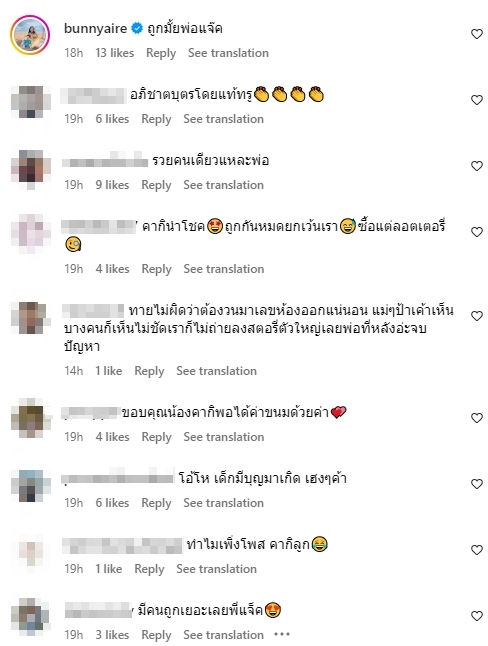The height and width of the screenshot is (646, 488).
Task: Tap heart beside the clapping hands comment
Action: tap(477, 100)
